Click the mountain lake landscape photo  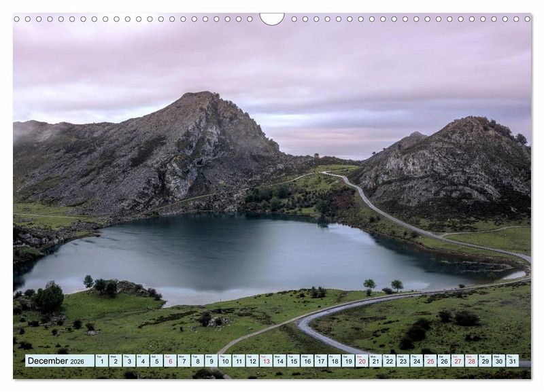(x=272, y=196)
